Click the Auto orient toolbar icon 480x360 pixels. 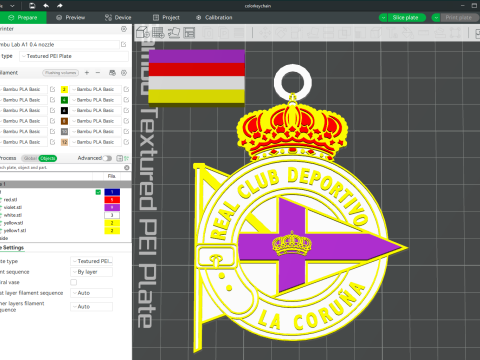point(174,32)
